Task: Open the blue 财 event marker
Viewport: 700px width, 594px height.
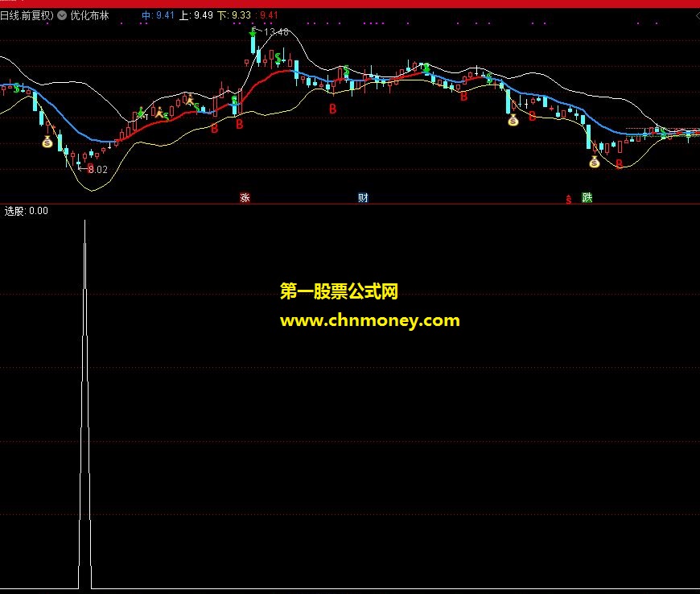Action: tap(363, 198)
